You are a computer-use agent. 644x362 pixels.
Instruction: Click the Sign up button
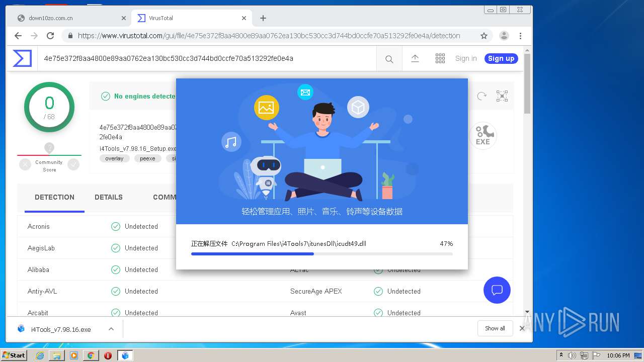point(501,58)
